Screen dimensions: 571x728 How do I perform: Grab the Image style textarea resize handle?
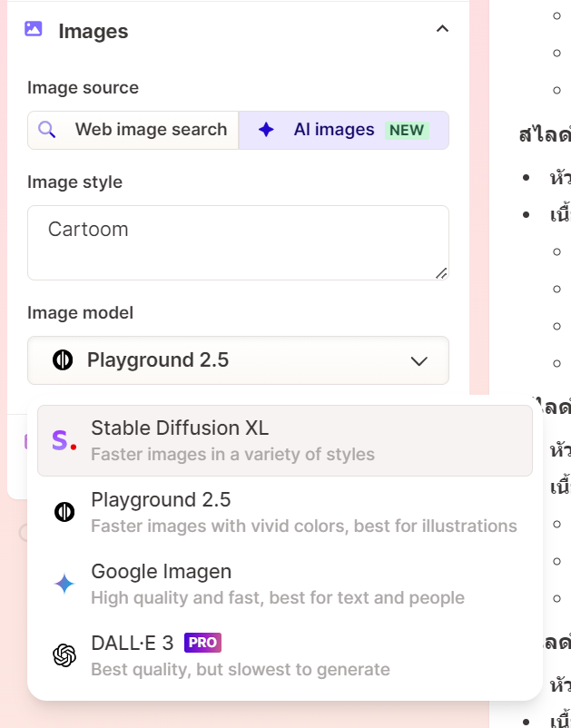(441, 273)
